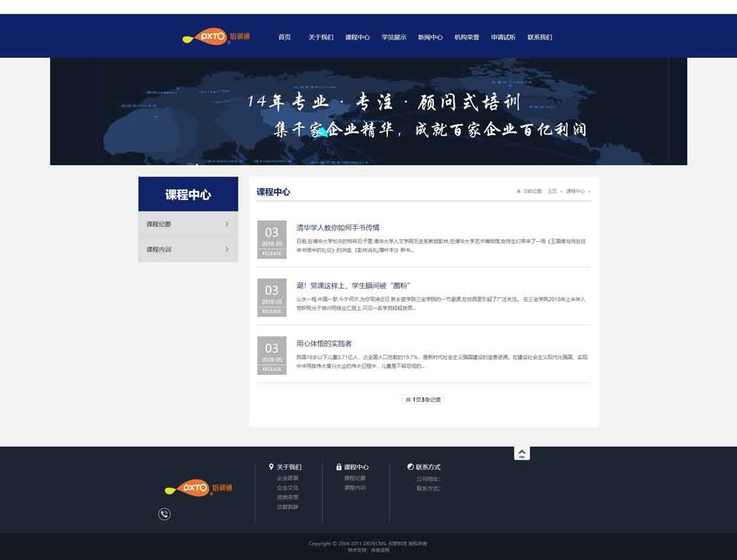Click the back-to-top arrow button
Image resolution: width=737 pixels, height=560 pixels.
point(522,452)
